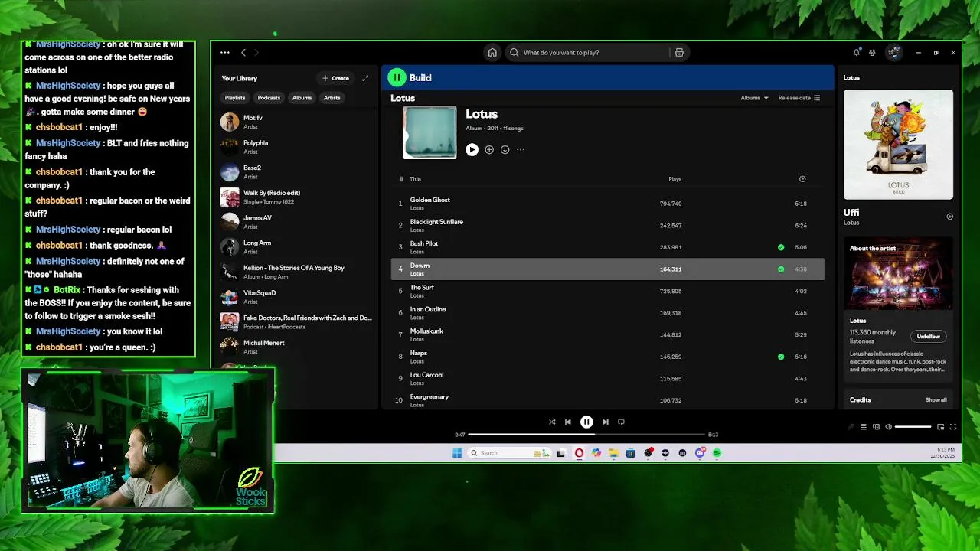The height and width of the screenshot is (551, 980).
Task: Open the Albums filter dropdown
Action: click(x=754, y=98)
